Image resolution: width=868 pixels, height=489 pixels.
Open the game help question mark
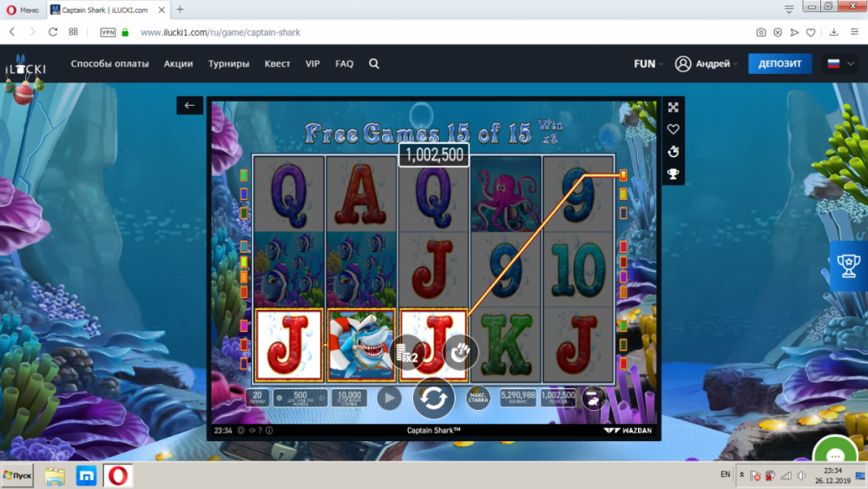pos(260,430)
